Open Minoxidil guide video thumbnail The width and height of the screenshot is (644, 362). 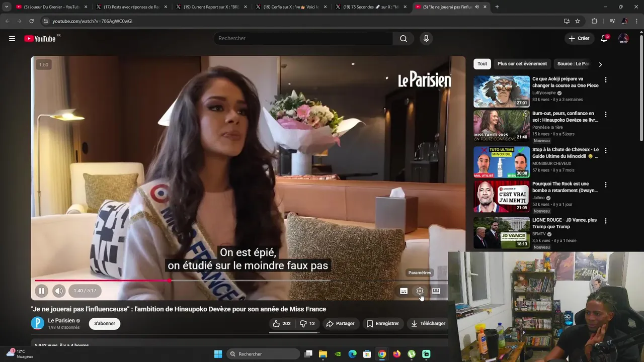tap(502, 162)
